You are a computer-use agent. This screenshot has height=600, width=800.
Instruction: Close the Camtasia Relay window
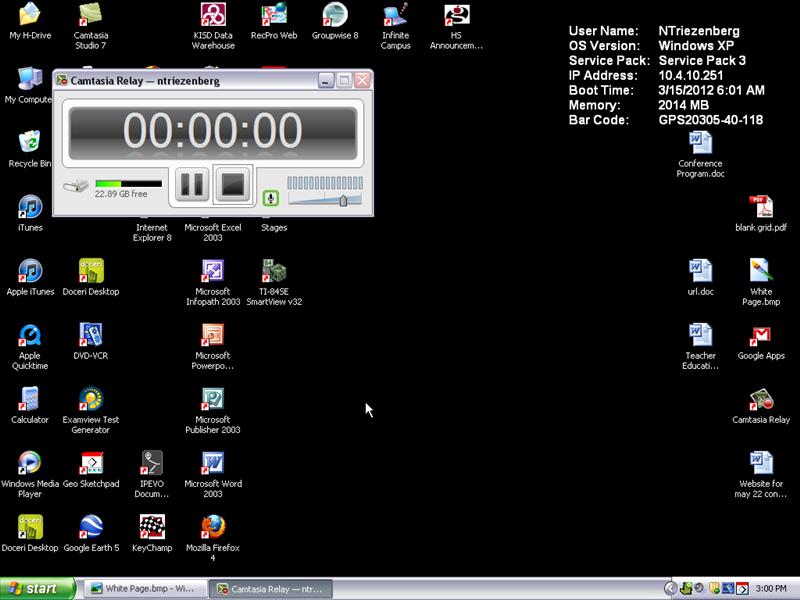[x=362, y=80]
